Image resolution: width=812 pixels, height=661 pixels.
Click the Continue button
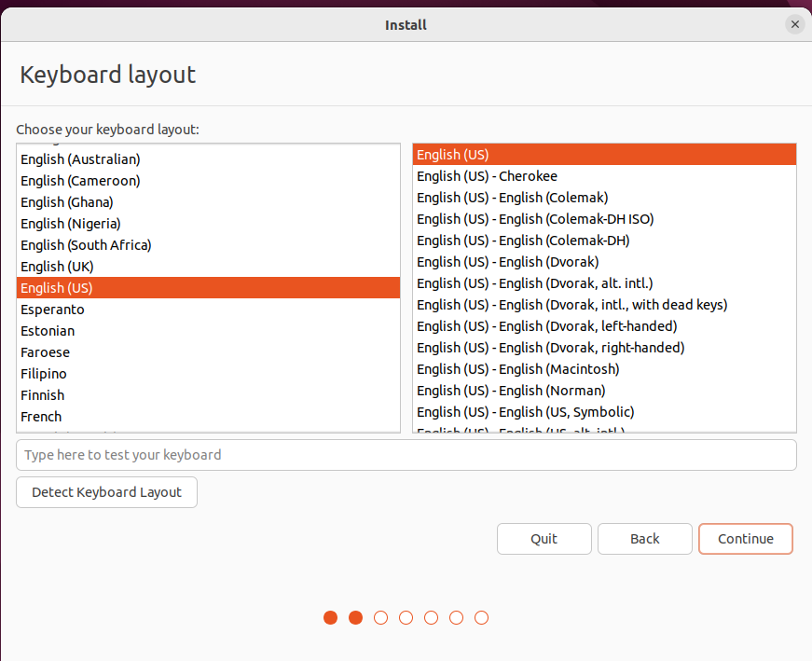pyautogui.click(x=745, y=539)
